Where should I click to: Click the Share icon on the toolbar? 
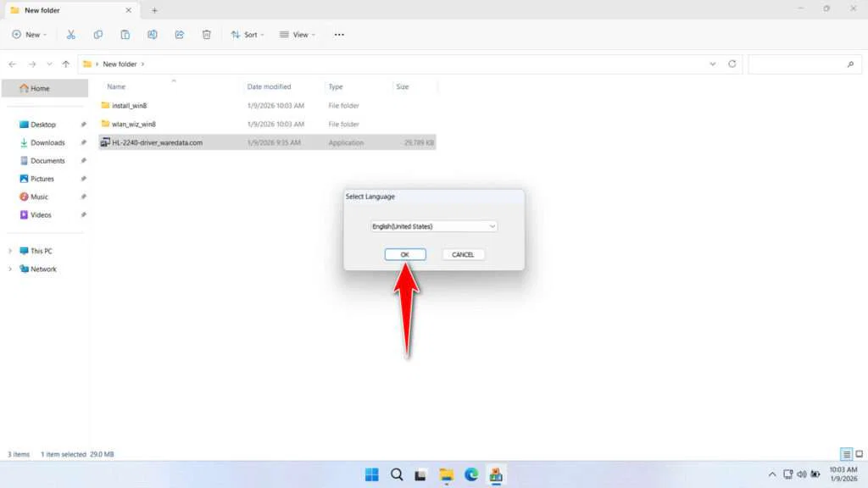pos(179,34)
